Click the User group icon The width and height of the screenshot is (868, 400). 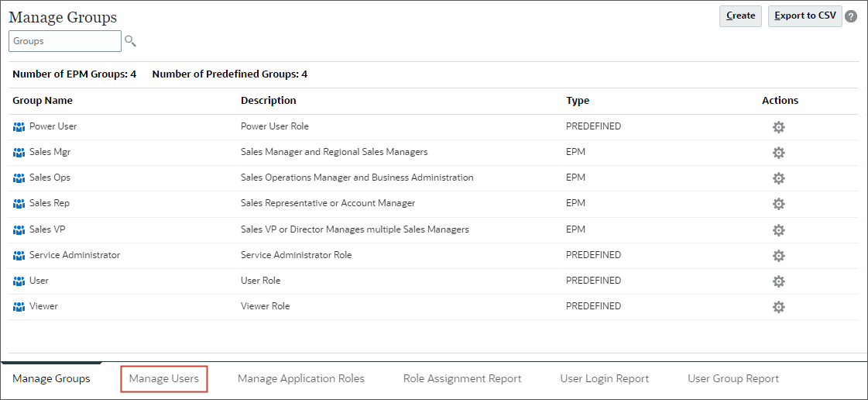point(19,281)
